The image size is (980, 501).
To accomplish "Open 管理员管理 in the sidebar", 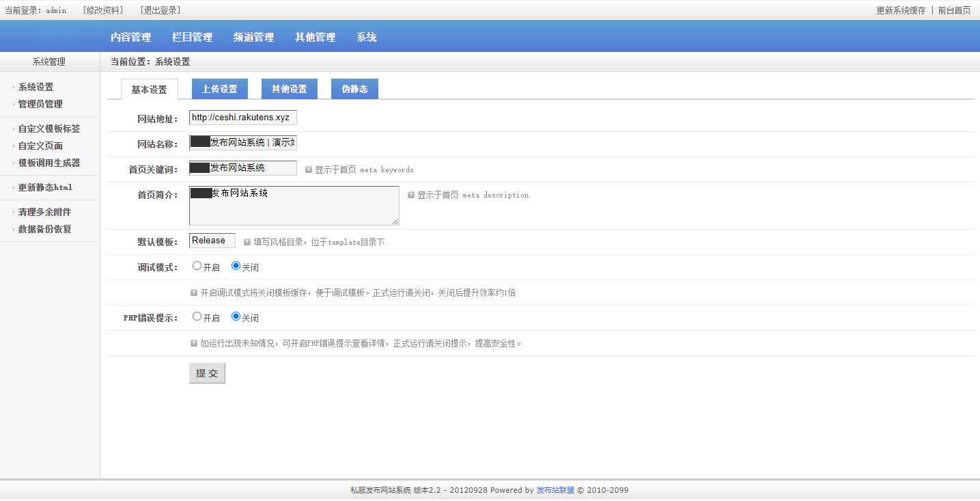I will 40,105.
